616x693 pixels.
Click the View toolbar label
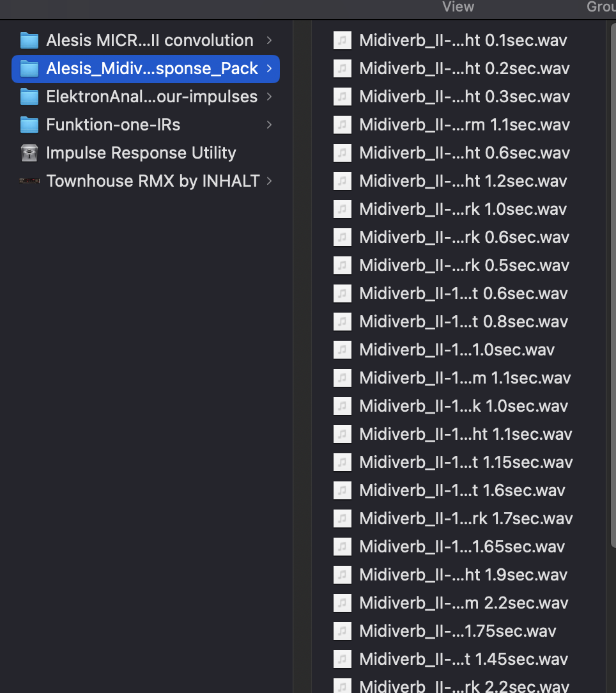tap(458, 6)
